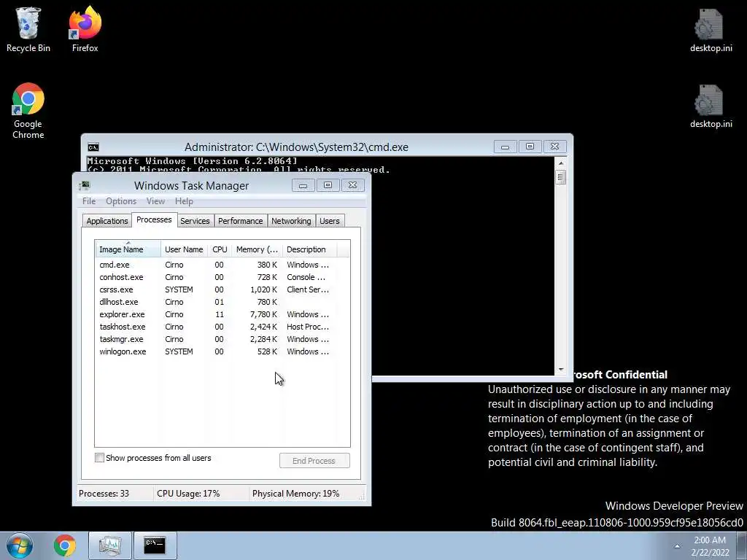747x560 pixels.
Task: Switch to Task Manager taskbar button
Action: click(110, 545)
